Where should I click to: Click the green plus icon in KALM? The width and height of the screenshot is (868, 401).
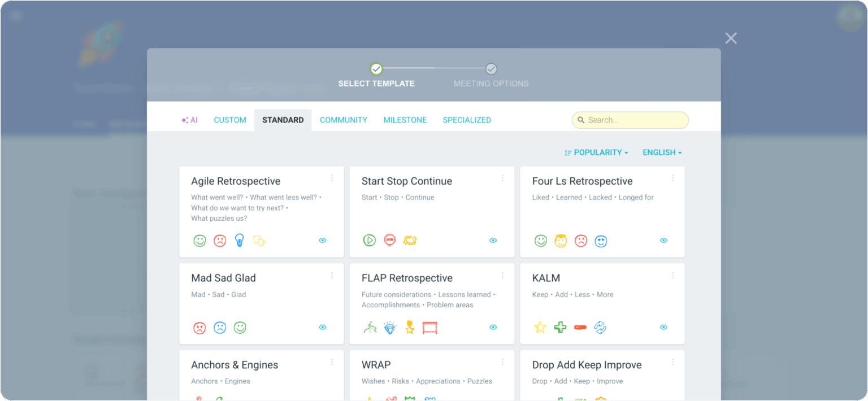560,328
